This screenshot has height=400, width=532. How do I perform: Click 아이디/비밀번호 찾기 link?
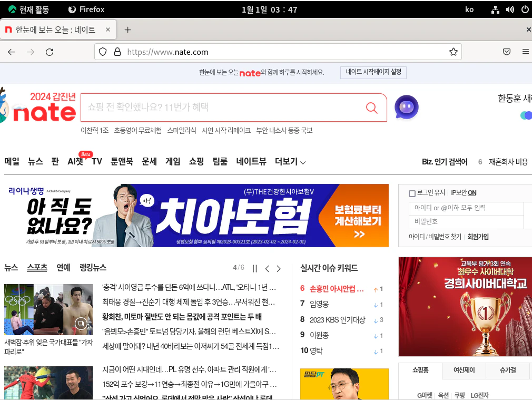click(x=435, y=237)
